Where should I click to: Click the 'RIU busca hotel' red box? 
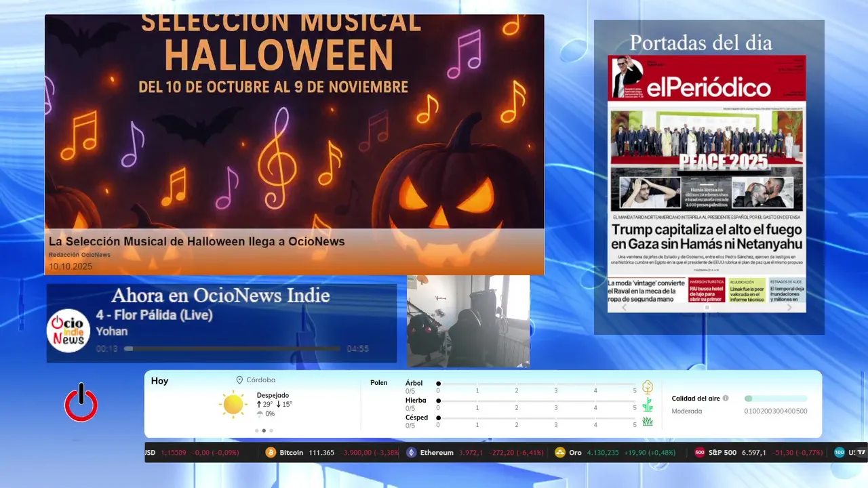[707, 290]
